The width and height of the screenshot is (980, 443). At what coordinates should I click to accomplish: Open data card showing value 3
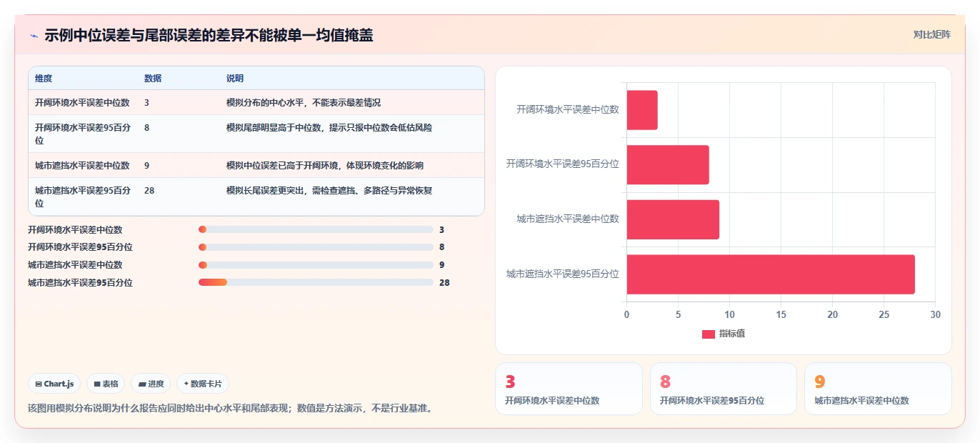pyautogui.click(x=569, y=389)
